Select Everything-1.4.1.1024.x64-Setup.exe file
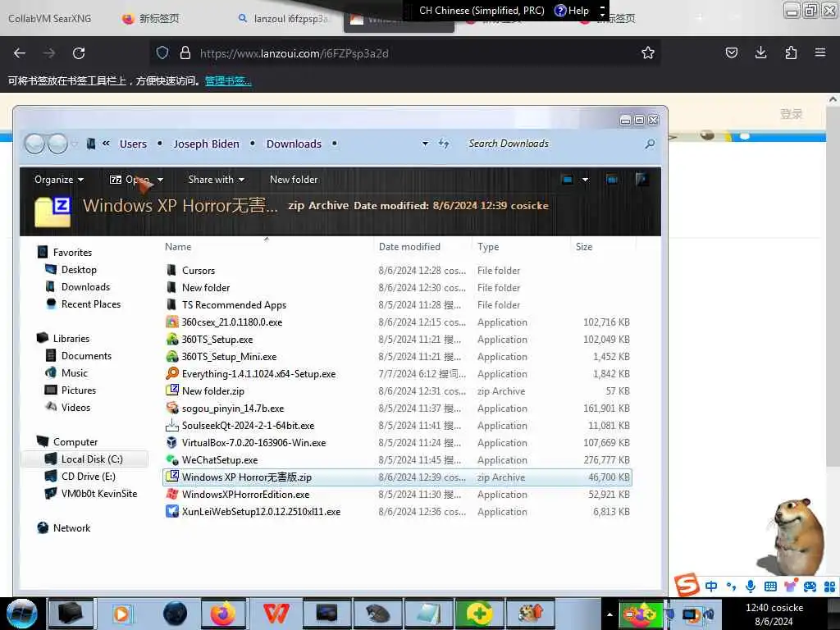This screenshot has width=840, height=630. coord(258,374)
